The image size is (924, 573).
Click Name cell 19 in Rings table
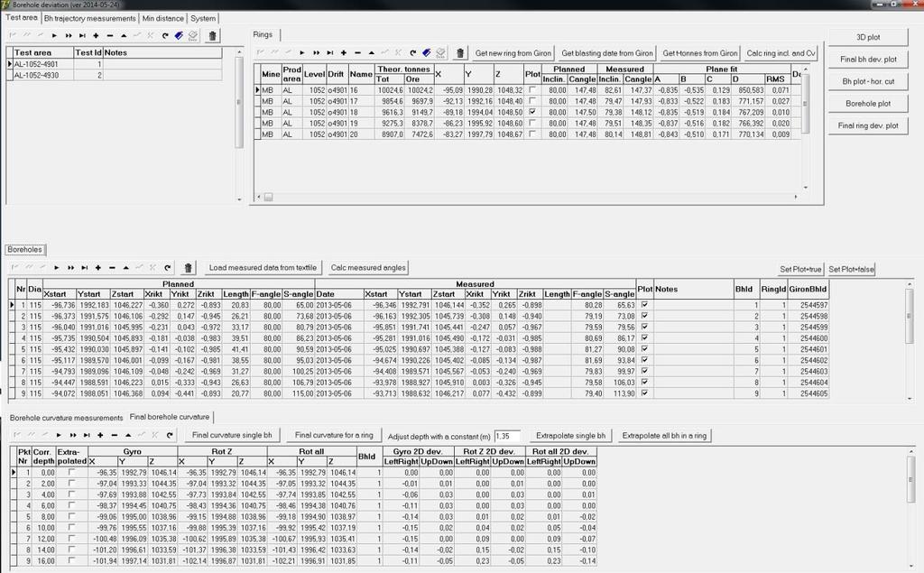[361, 124]
